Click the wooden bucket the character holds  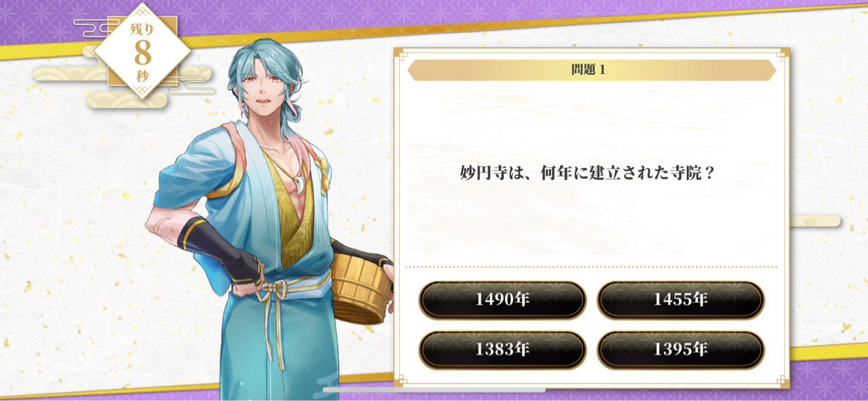click(x=359, y=280)
